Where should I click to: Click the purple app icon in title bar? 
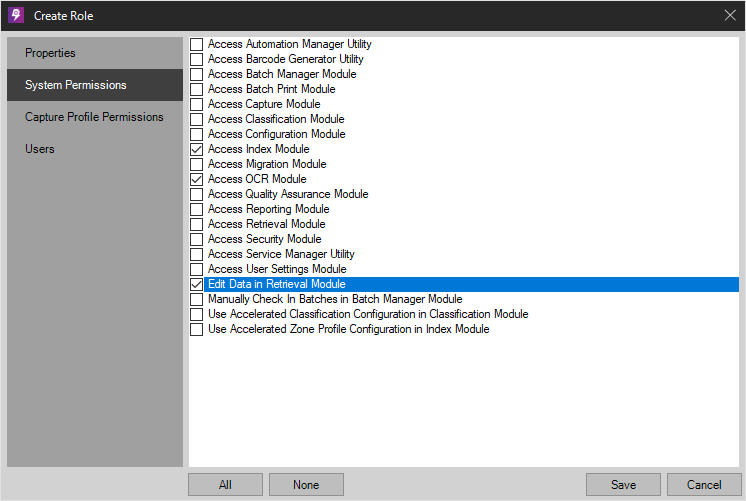(16, 15)
